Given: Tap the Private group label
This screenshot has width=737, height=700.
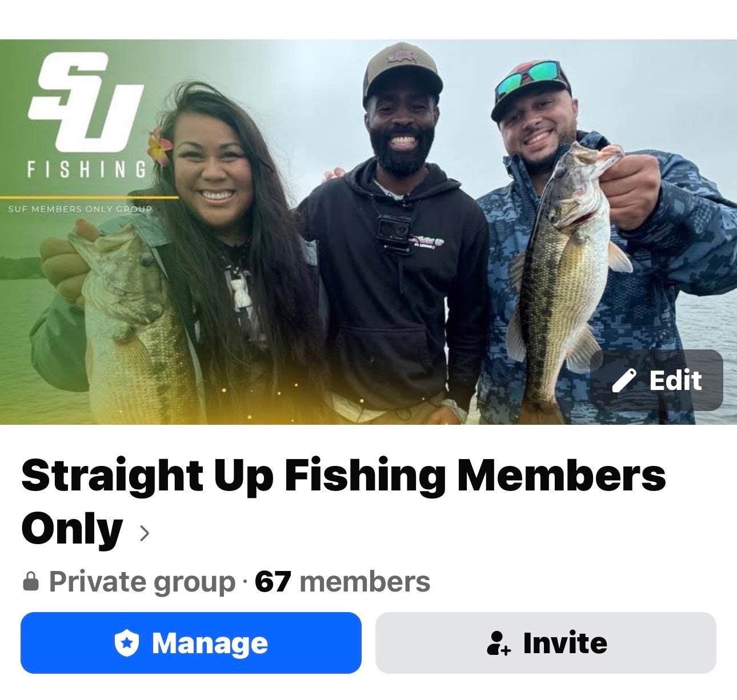Looking at the screenshot, I should (142, 582).
